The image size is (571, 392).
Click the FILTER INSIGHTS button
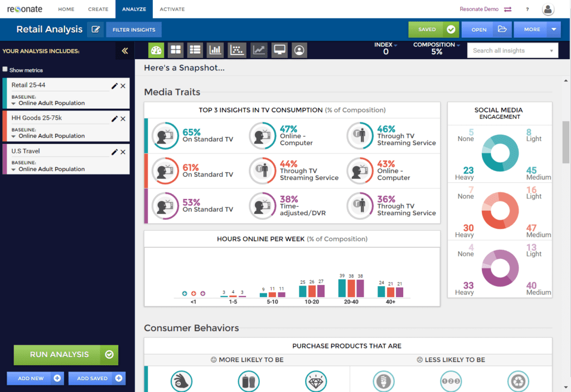pyautogui.click(x=133, y=30)
